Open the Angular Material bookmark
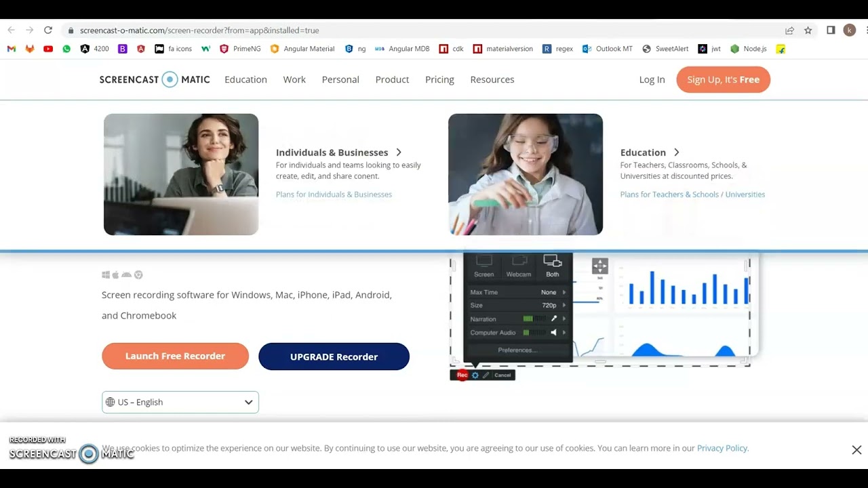This screenshot has width=868, height=488. 302,49
